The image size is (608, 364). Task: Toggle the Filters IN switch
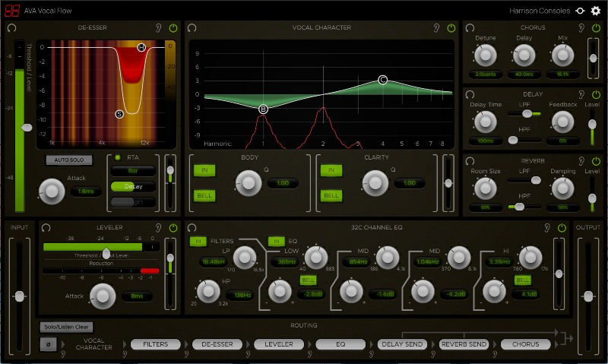[x=198, y=241]
